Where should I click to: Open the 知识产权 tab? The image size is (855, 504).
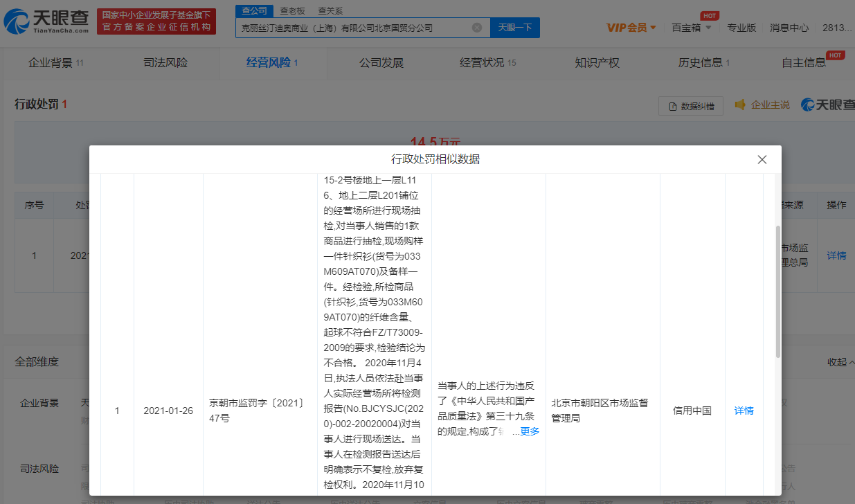click(x=597, y=63)
